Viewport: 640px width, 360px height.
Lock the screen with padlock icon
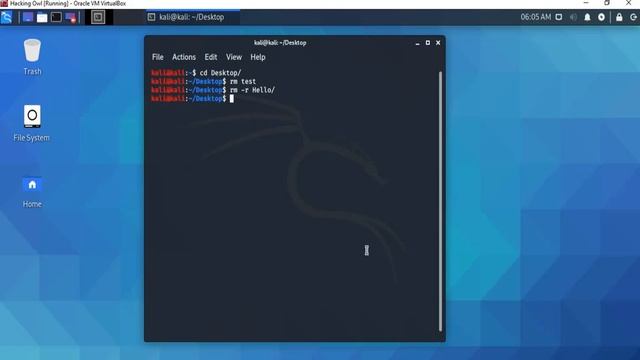[619, 17]
